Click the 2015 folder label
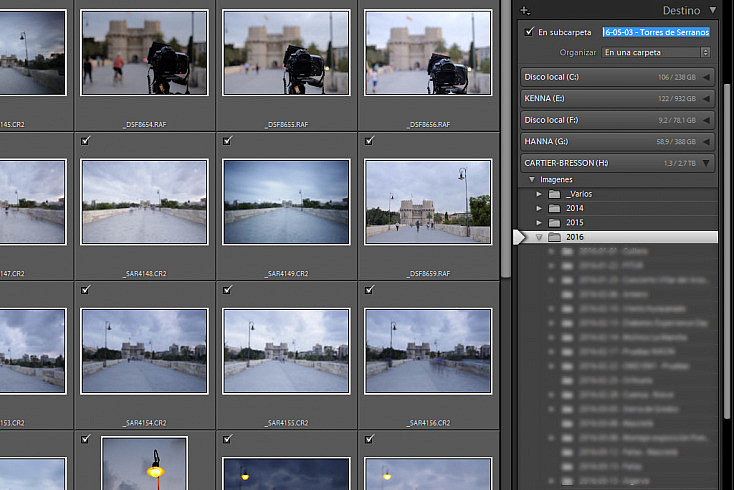 pyautogui.click(x=575, y=223)
